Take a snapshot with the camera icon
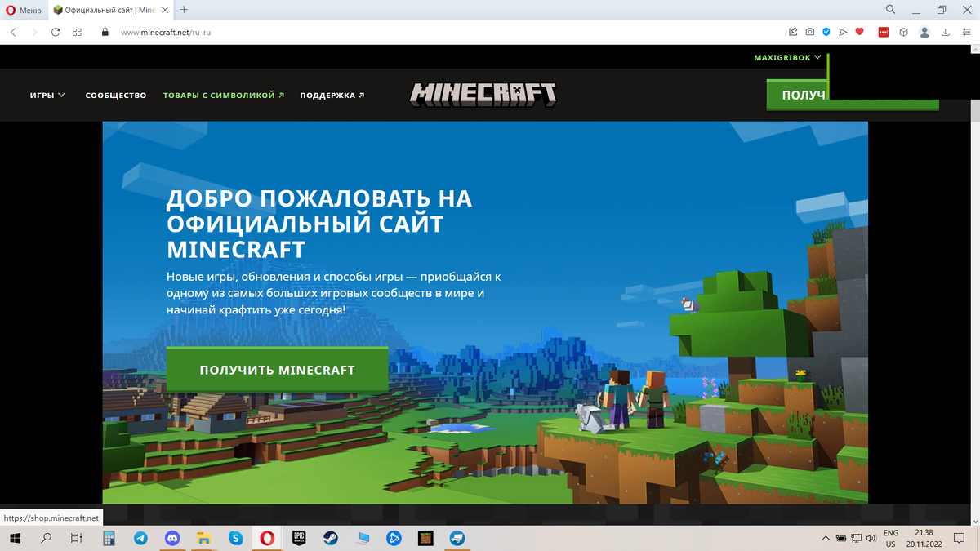Screen dimensions: 980x551 click(x=809, y=33)
